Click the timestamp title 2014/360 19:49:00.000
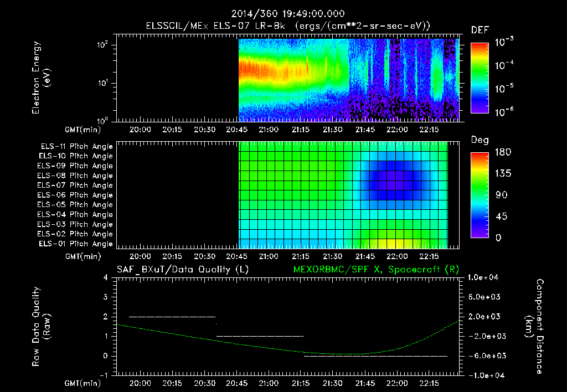 [x=288, y=14]
